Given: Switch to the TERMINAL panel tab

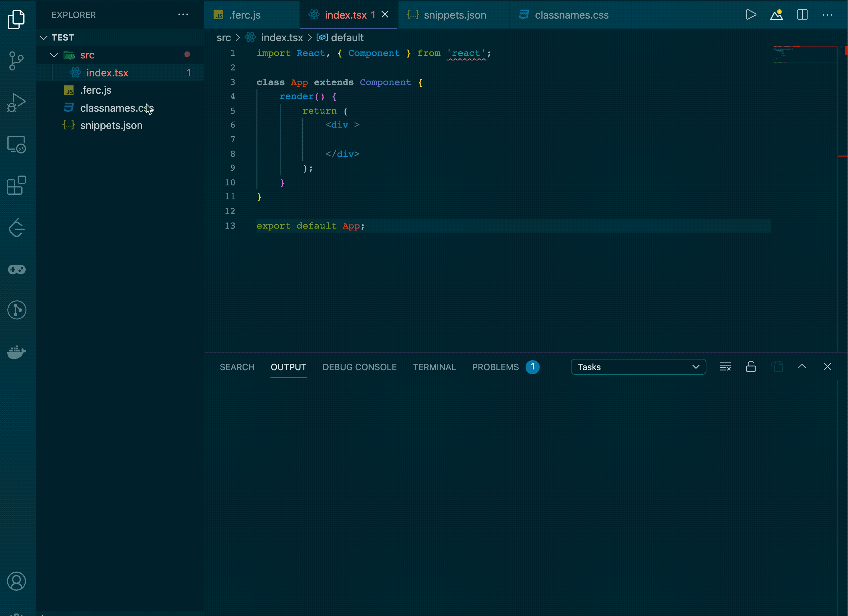Looking at the screenshot, I should (x=434, y=367).
